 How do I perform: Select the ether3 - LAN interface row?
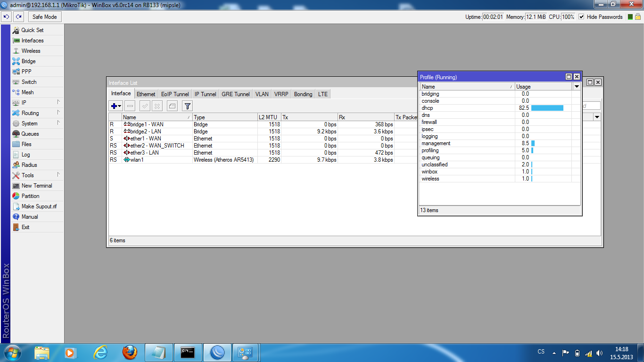click(263, 153)
